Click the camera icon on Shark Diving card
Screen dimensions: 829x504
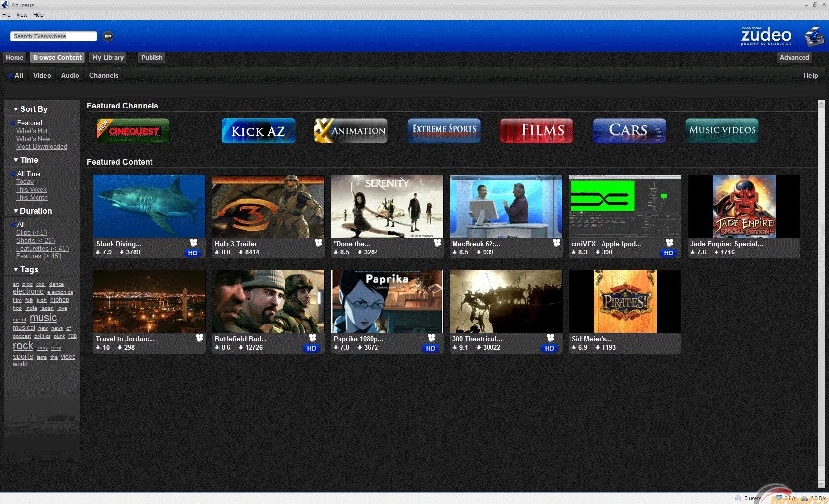tap(194, 243)
